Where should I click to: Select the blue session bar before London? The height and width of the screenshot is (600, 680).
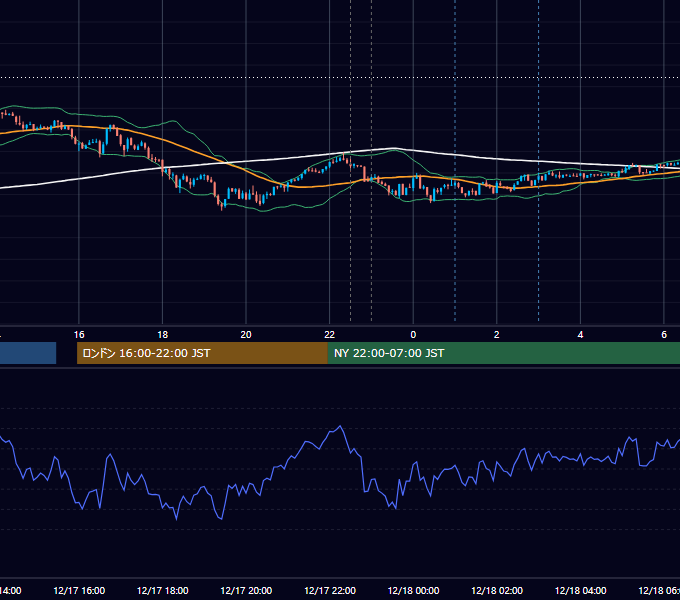point(28,353)
